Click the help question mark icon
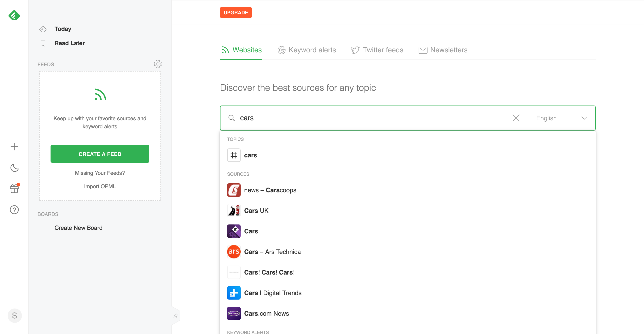 (x=14, y=209)
